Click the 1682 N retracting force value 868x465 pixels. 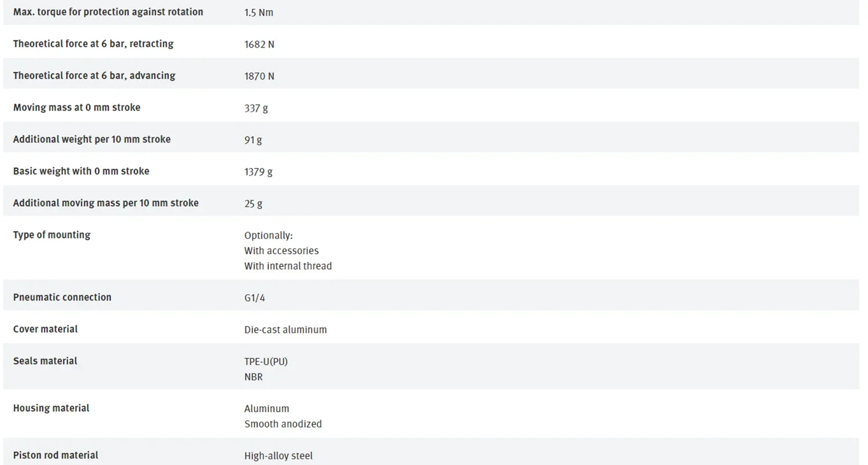(259, 45)
